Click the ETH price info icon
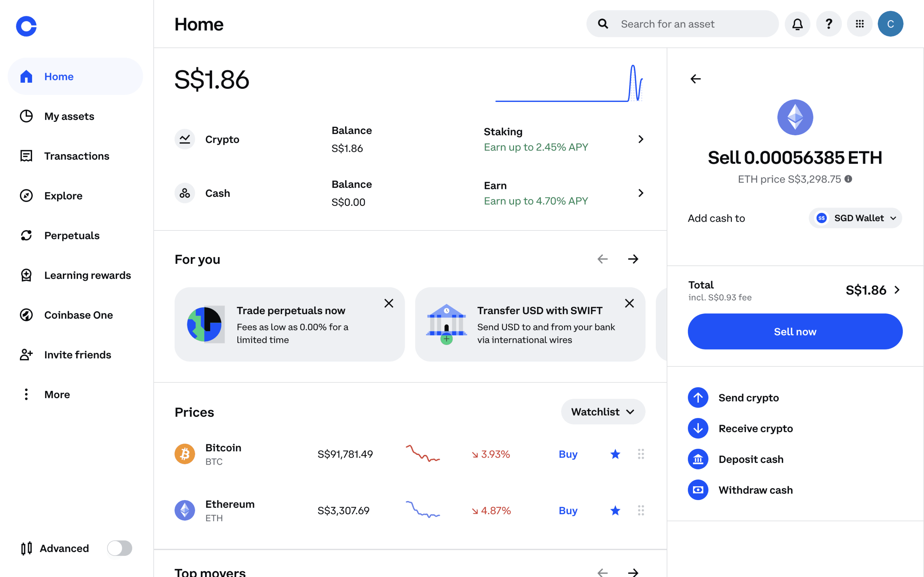This screenshot has height=577, width=924. click(849, 179)
